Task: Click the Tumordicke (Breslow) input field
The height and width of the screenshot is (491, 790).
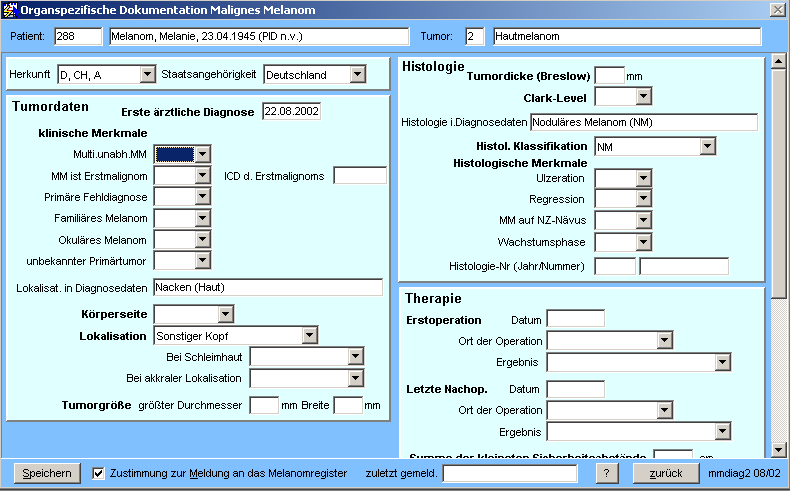Action: (x=609, y=75)
